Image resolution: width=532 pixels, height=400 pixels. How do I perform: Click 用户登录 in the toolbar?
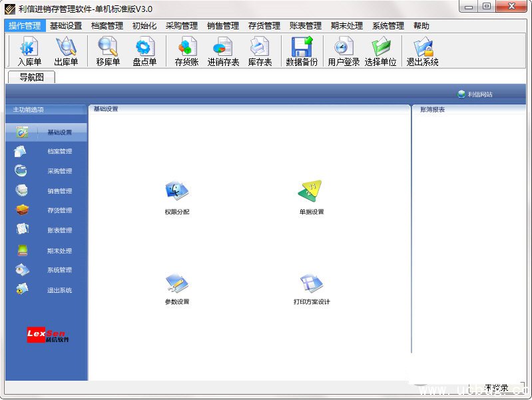point(344,51)
